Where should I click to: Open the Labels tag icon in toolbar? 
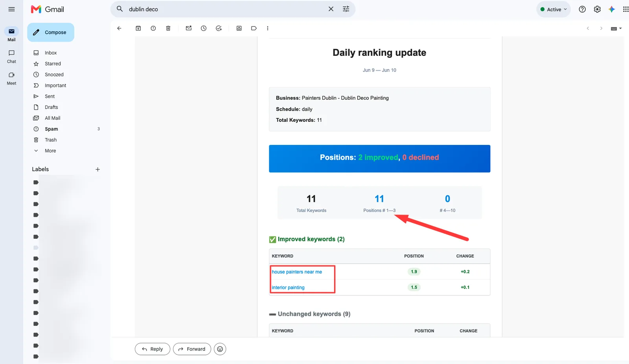coord(254,28)
